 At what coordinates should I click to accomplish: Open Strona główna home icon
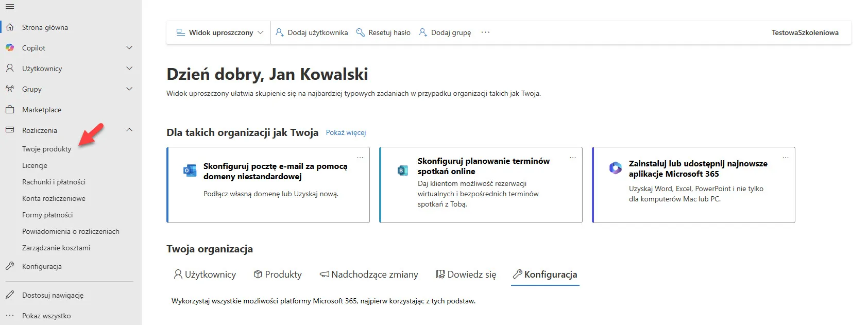pyautogui.click(x=10, y=27)
